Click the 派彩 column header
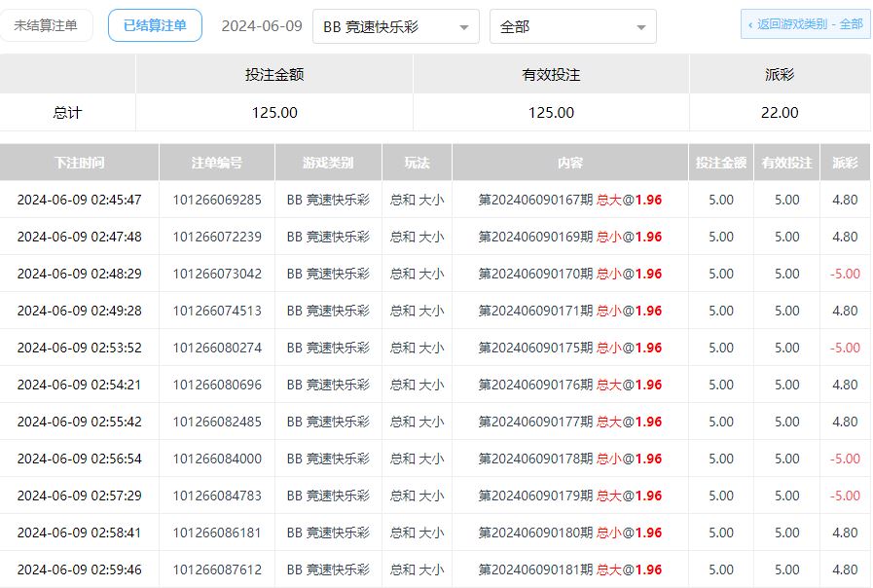The height and width of the screenshot is (588, 873). pos(845,163)
